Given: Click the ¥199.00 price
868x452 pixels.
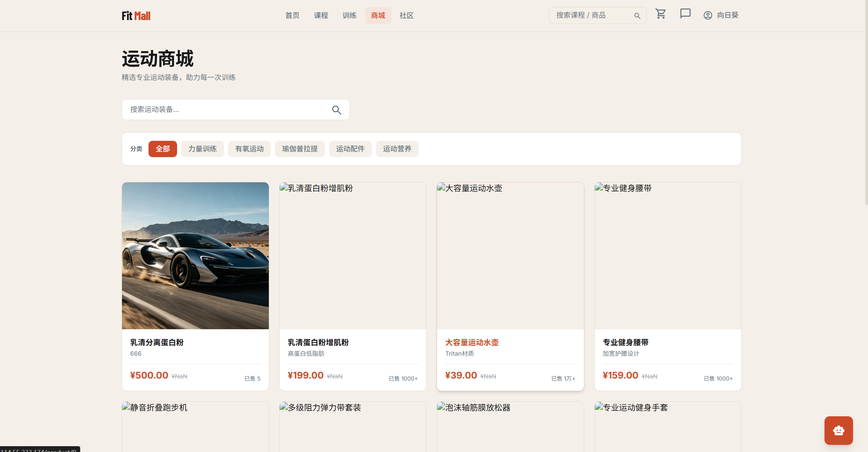Looking at the screenshot, I should 306,375.
